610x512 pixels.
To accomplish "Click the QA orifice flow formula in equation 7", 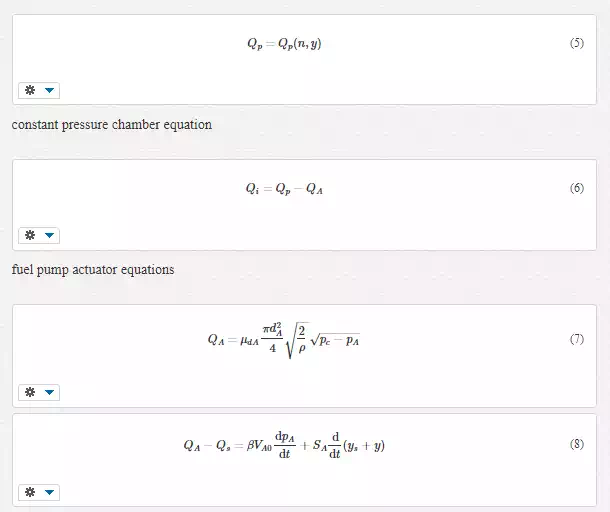I will [284, 340].
